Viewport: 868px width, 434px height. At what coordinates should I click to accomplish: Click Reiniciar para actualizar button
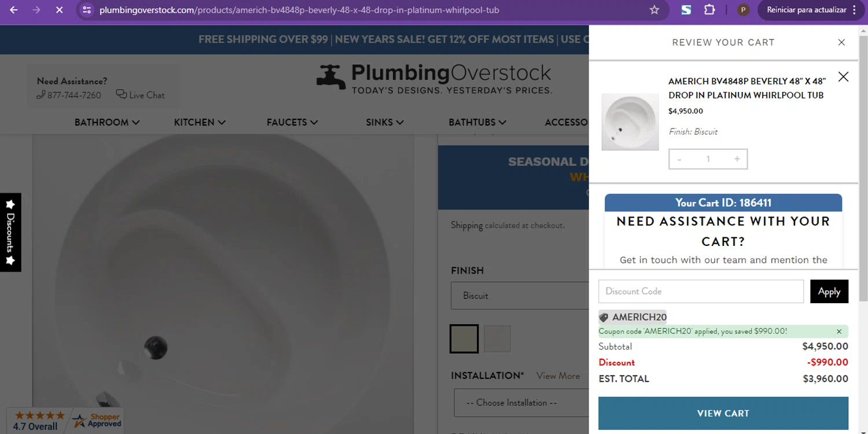point(811,10)
